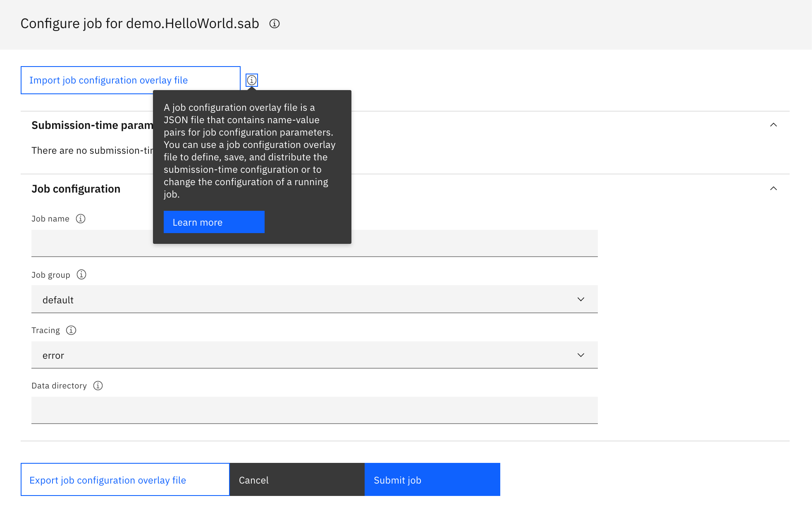
Task: Open Tracing level details via its info icon
Action: tap(71, 330)
